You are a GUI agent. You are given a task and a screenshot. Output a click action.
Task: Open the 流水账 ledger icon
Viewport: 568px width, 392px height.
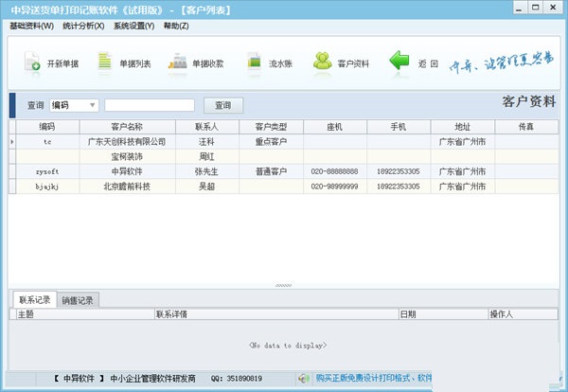(255, 61)
